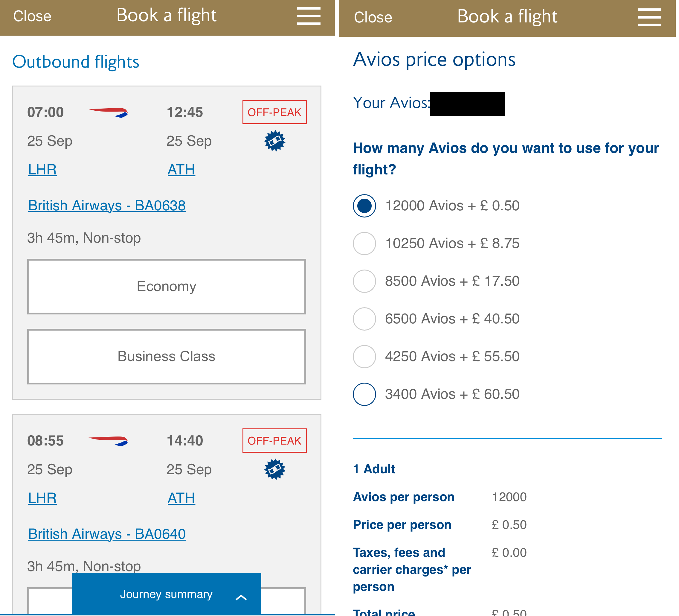Click Avios reward badge on 08:55 flight
Screen dimensions: 679x616
[x=274, y=469]
